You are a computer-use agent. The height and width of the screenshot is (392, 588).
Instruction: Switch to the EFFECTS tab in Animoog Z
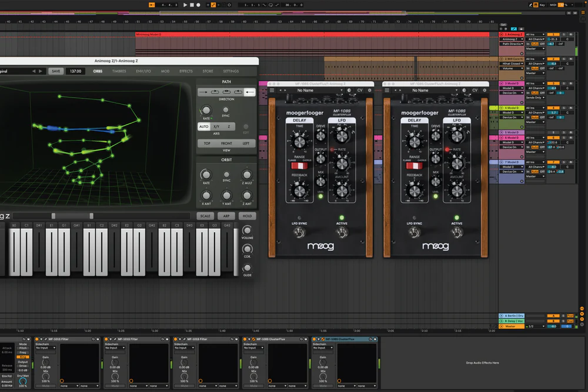(186, 71)
